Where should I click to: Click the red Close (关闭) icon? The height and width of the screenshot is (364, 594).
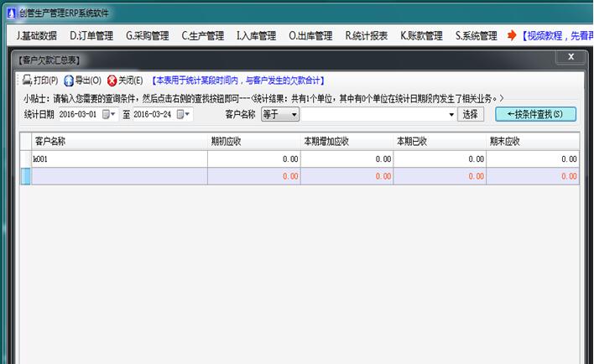pos(112,81)
